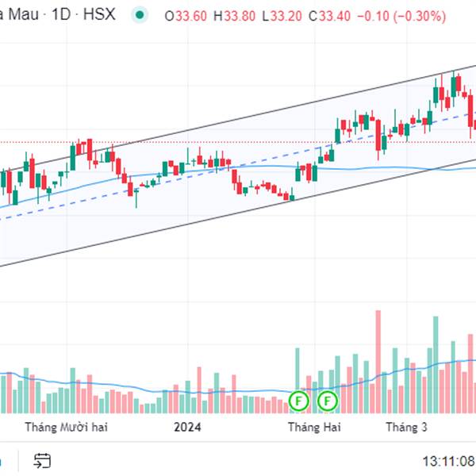
Task: Click the 13:11:08 clock display
Action: coord(449,462)
